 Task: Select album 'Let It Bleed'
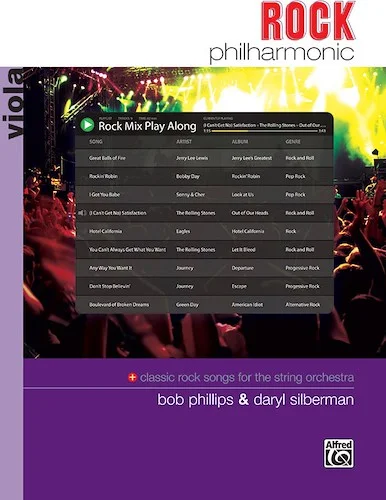coord(243,249)
